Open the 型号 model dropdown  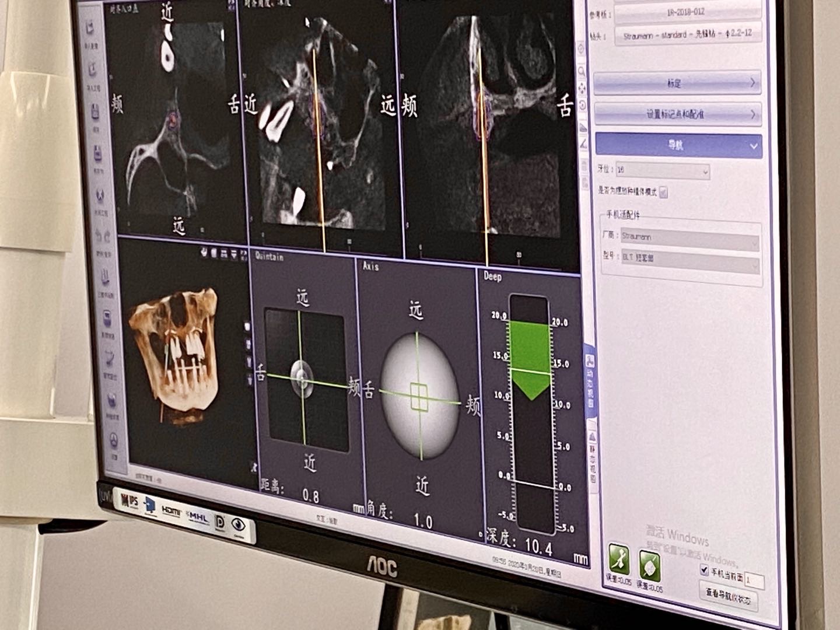(690, 261)
